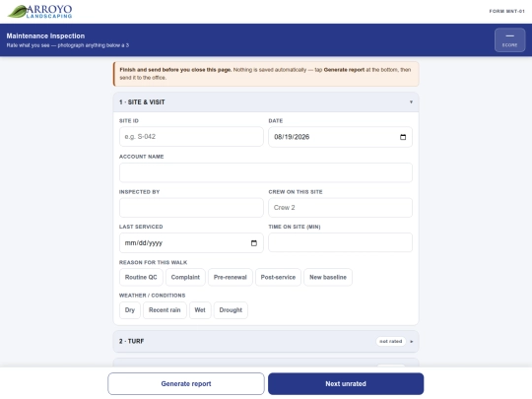The width and height of the screenshot is (532, 399).
Task: Focus the Account Name field
Action: coord(266,172)
